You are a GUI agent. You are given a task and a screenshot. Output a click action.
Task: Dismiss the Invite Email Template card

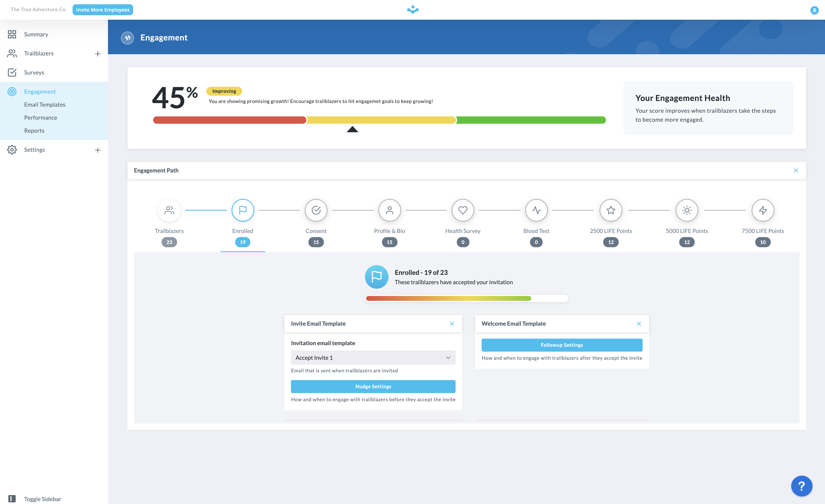452,323
